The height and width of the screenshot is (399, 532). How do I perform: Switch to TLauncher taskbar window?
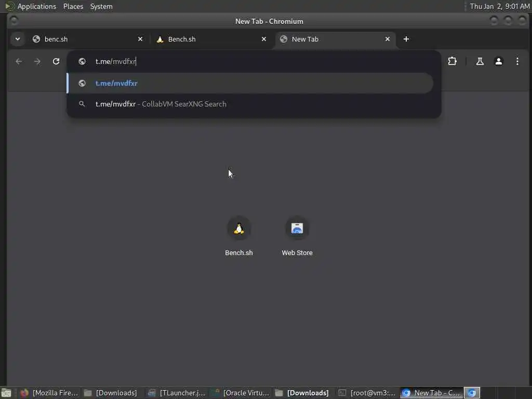[x=177, y=393]
